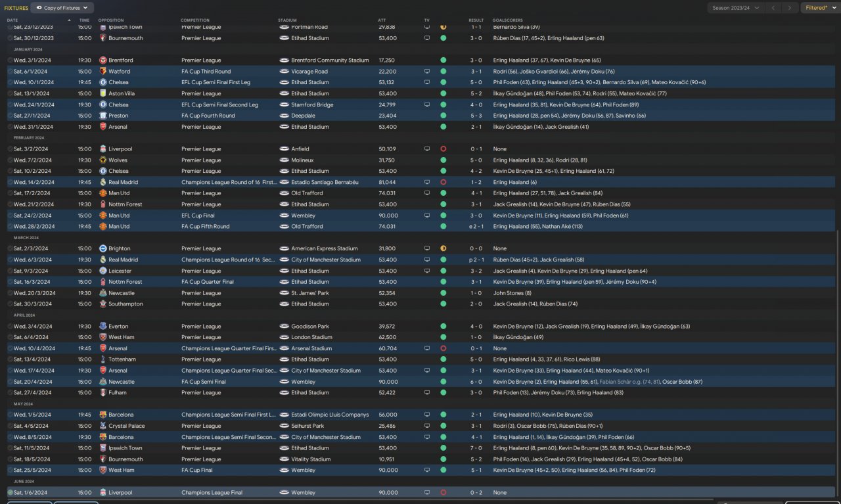Sort fixtures by the Opposition column header
The height and width of the screenshot is (504, 841).
point(111,20)
